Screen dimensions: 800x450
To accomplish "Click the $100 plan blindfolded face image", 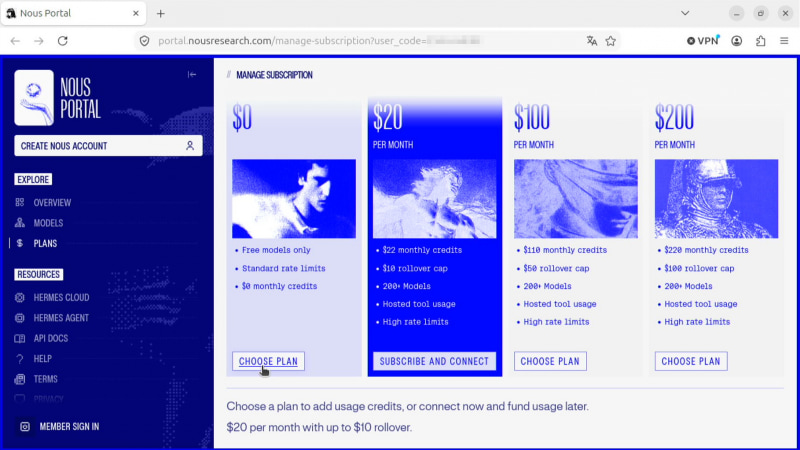I will click(x=576, y=198).
